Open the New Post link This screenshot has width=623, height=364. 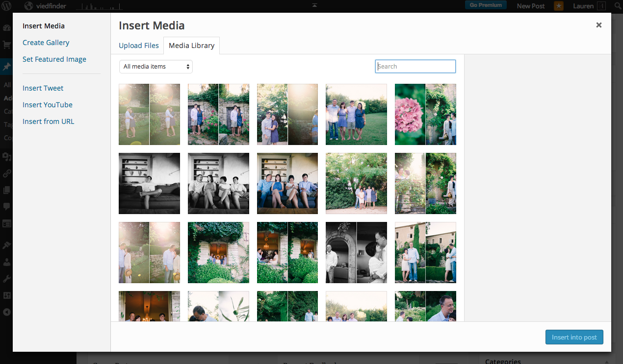pos(530,6)
